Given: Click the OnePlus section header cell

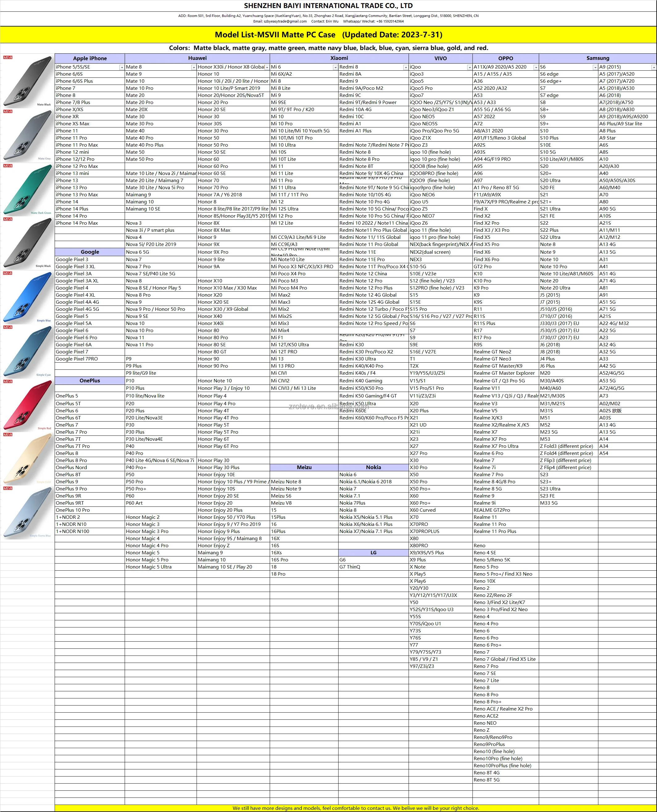Looking at the screenshot, I should (x=90, y=381).
